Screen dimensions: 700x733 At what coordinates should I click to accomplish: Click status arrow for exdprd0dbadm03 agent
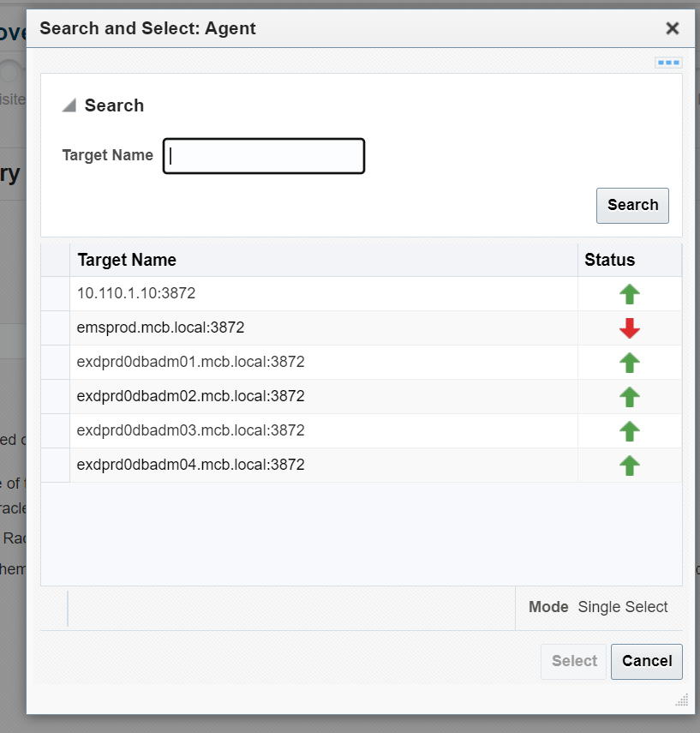pyautogui.click(x=630, y=431)
